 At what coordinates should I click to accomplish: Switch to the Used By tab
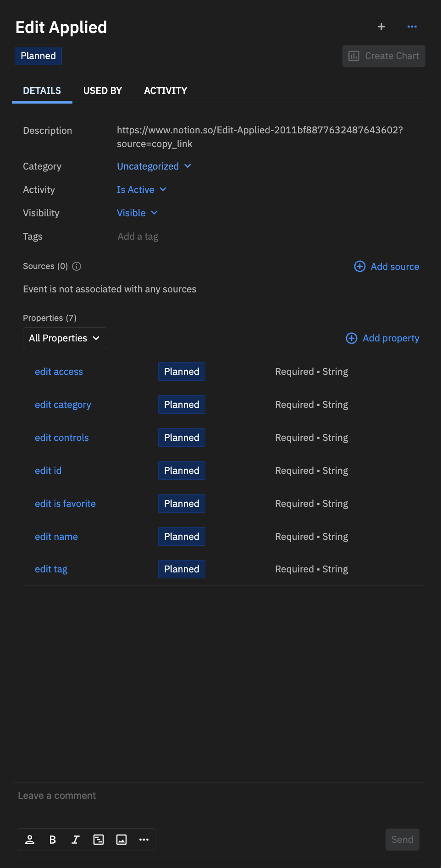click(103, 91)
